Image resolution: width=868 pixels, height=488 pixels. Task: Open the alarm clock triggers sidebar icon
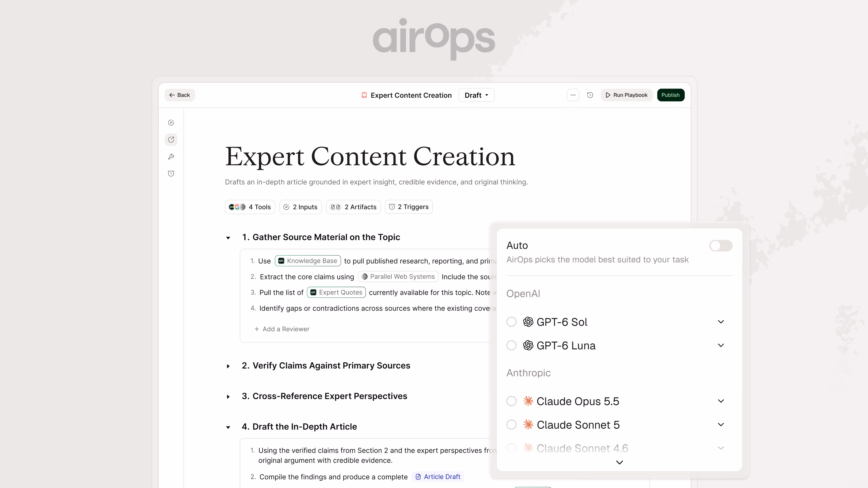click(x=171, y=174)
